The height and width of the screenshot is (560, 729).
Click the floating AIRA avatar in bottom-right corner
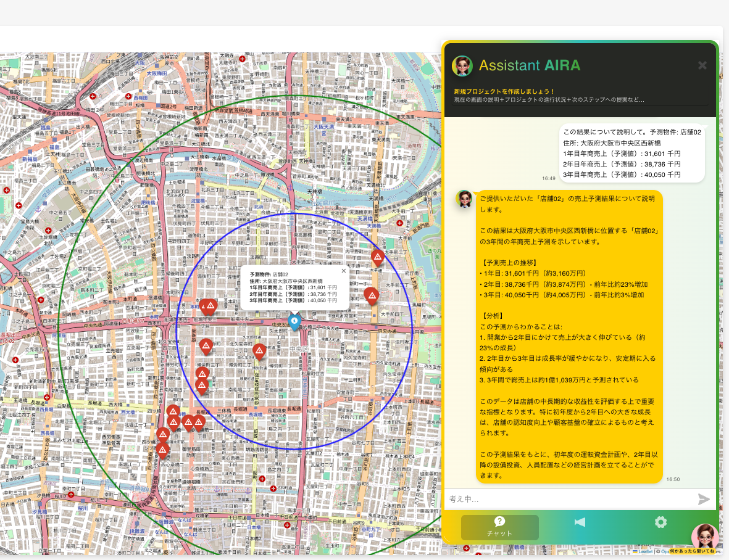[704, 535]
